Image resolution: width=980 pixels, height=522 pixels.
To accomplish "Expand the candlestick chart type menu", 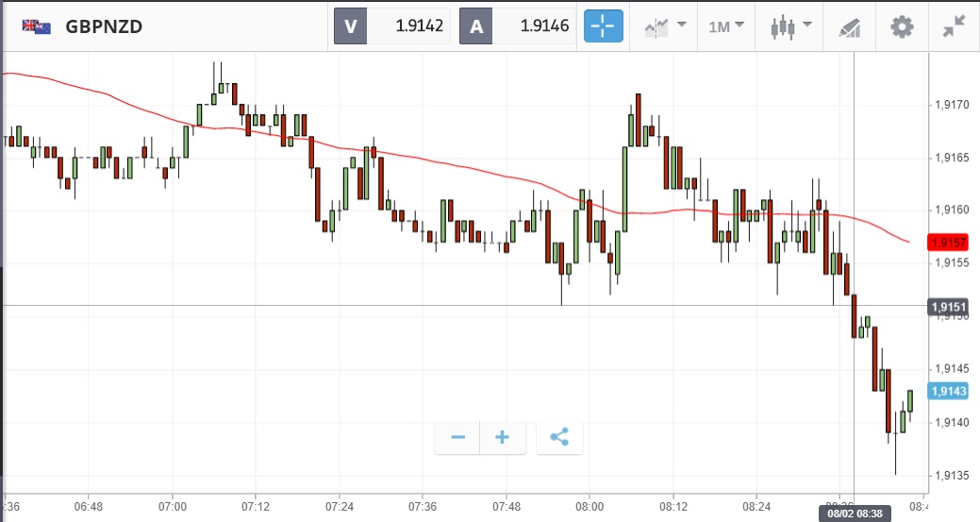I will click(x=789, y=26).
